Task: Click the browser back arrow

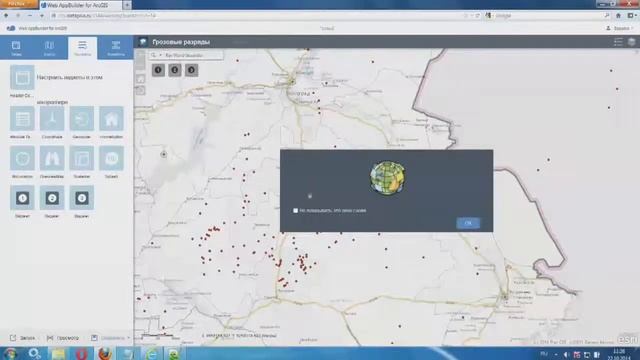Action: [x=6, y=16]
